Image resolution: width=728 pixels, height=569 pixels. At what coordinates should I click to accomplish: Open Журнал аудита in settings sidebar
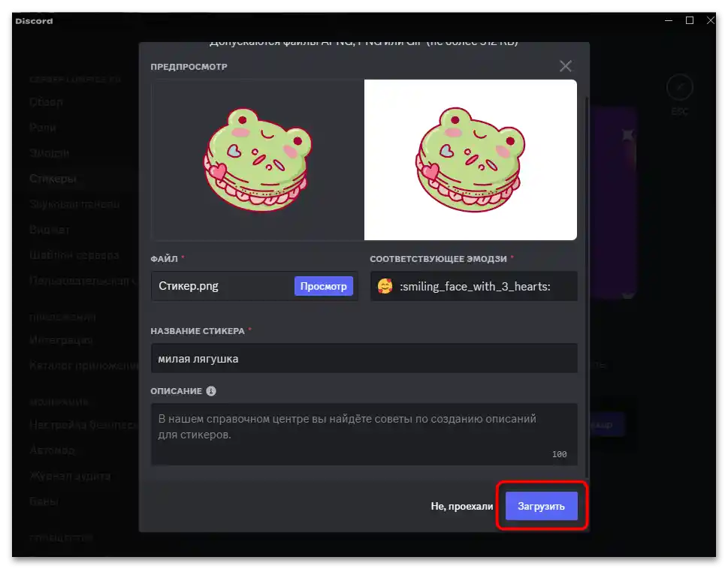click(70, 476)
